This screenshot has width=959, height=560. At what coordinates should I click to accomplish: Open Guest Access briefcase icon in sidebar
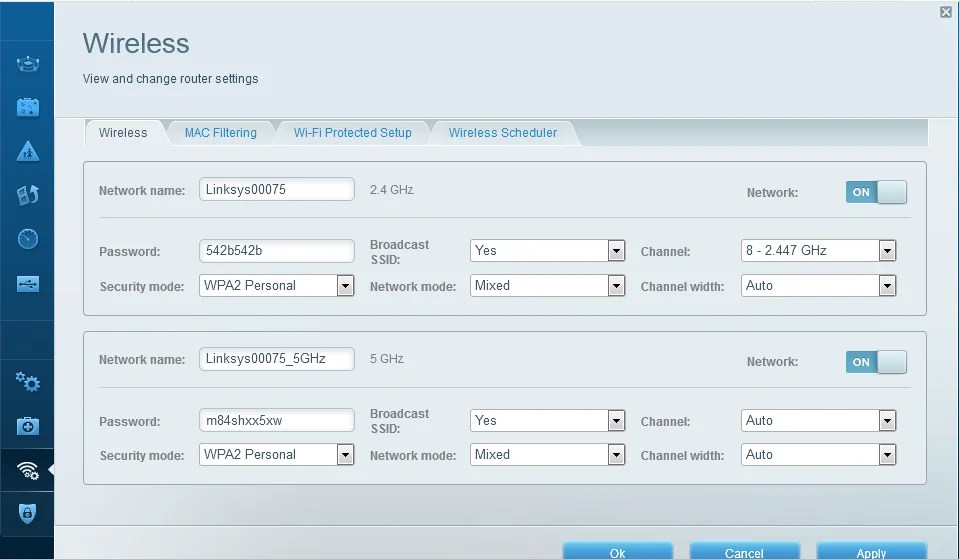[x=28, y=107]
